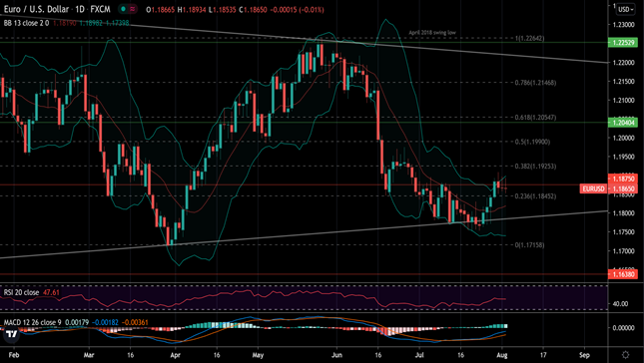Click the O1.18665 open value in header
The image size is (644, 363).
161,9
